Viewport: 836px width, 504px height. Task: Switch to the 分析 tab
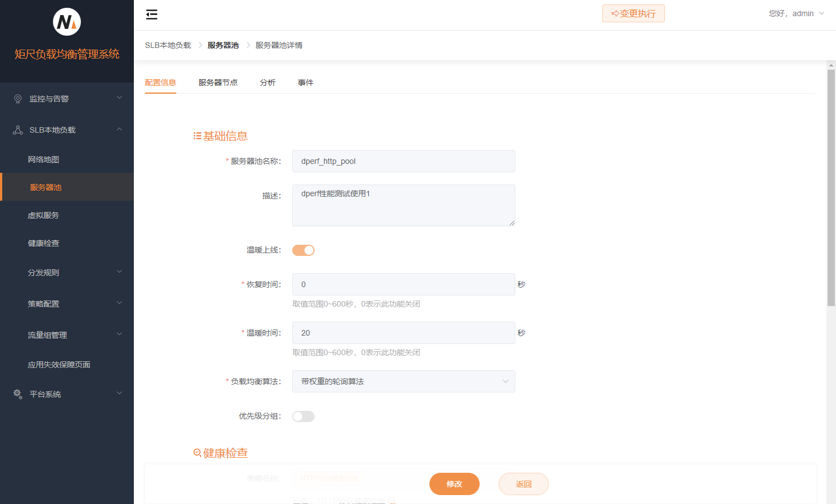pyautogui.click(x=268, y=83)
